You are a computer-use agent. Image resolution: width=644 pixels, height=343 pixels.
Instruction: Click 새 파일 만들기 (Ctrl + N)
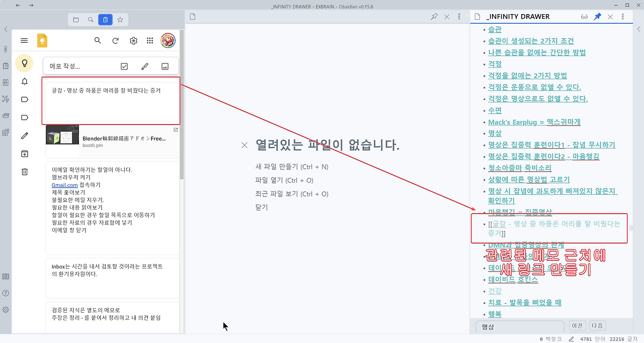[x=292, y=167]
